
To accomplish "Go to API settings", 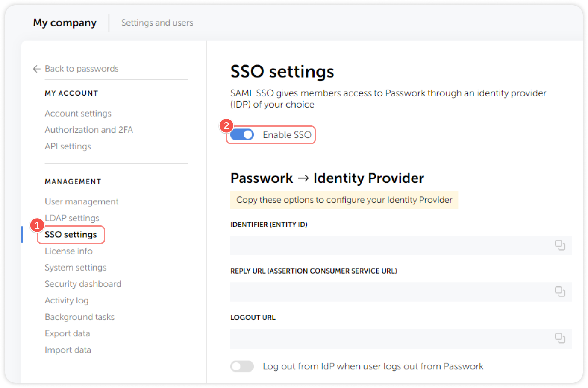I will [68, 146].
